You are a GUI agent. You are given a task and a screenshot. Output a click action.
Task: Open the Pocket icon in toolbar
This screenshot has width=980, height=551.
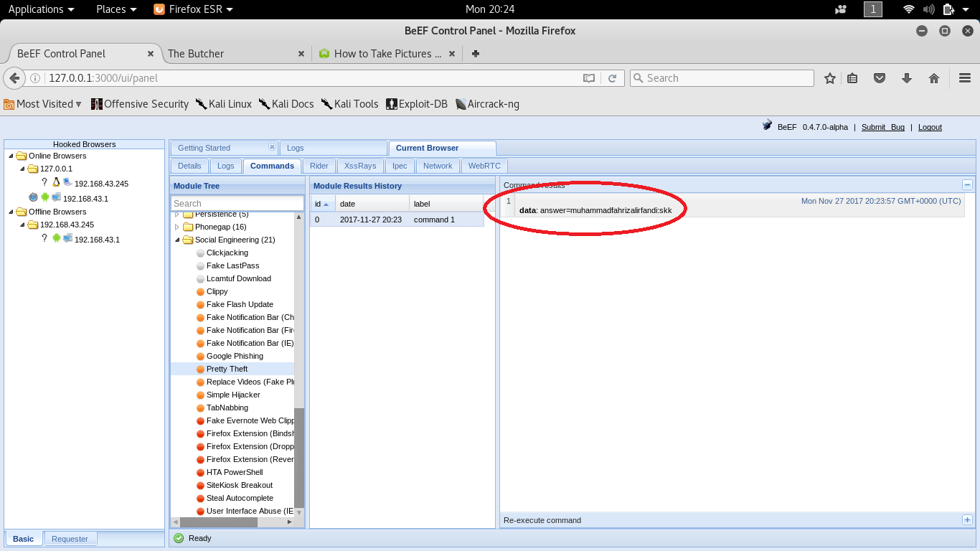[880, 78]
